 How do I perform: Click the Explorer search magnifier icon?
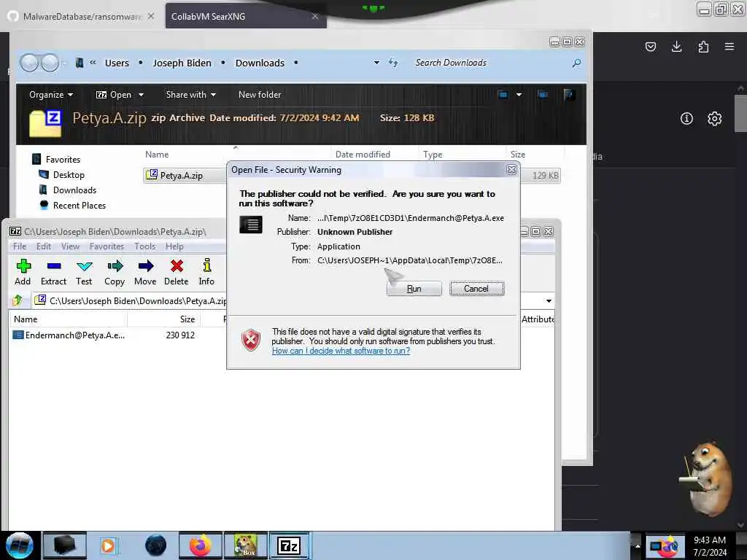(x=576, y=63)
